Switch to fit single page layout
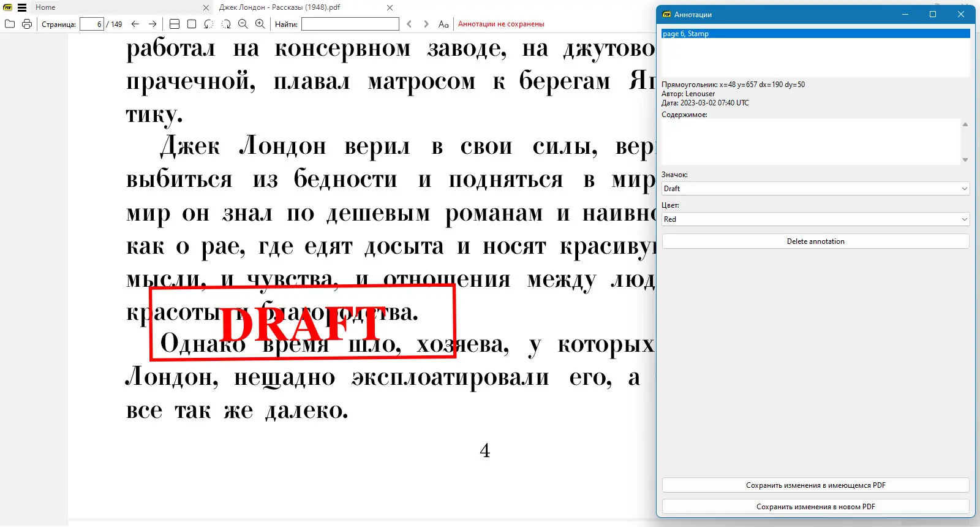The image size is (980, 527). [192, 24]
